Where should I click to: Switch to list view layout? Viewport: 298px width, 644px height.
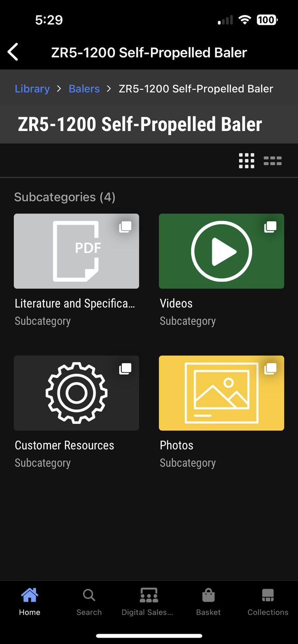273,161
